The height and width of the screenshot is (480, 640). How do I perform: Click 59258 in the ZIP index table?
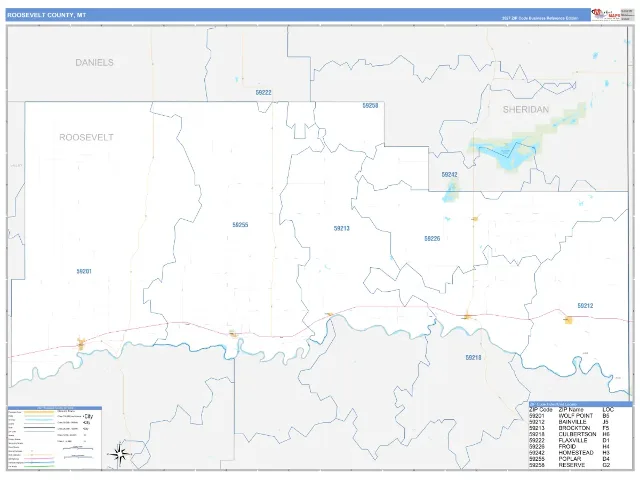coord(537,465)
